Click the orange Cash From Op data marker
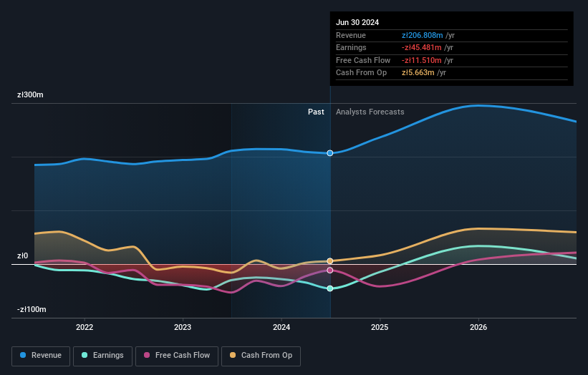The height and width of the screenshot is (375, 588). pos(330,261)
